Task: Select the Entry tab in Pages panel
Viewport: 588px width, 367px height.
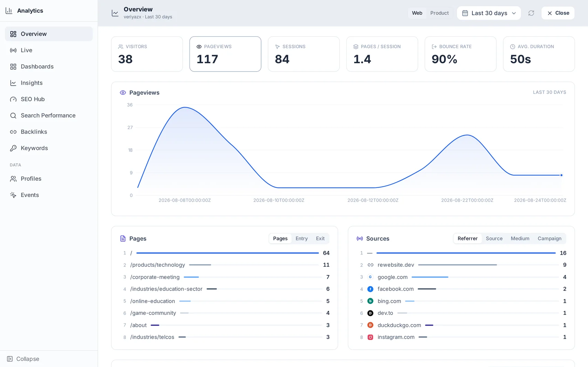Action: pyautogui.click(x=302, y=238)
